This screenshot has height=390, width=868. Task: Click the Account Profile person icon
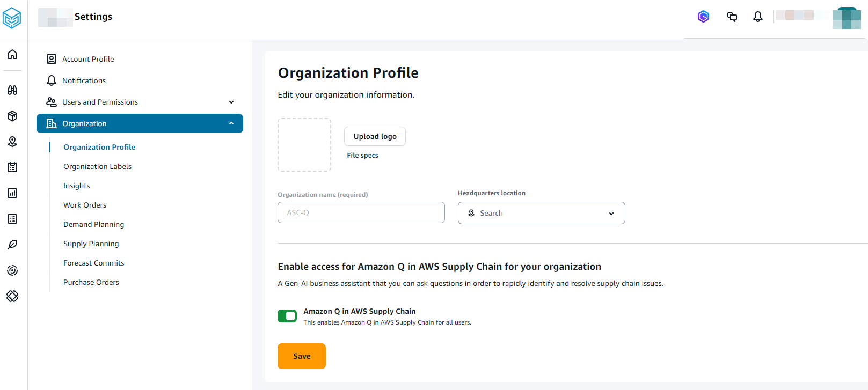(52, 59)
